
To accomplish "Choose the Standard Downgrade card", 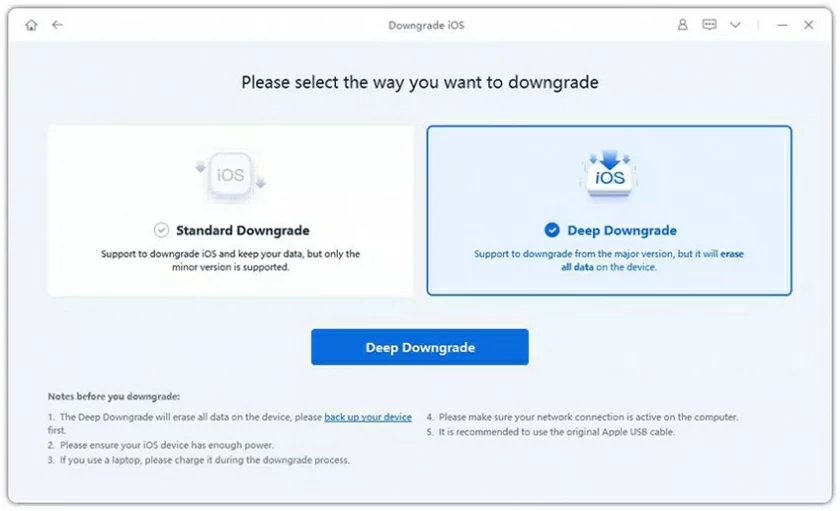I will pyautogui.click(x=230, y=211).
